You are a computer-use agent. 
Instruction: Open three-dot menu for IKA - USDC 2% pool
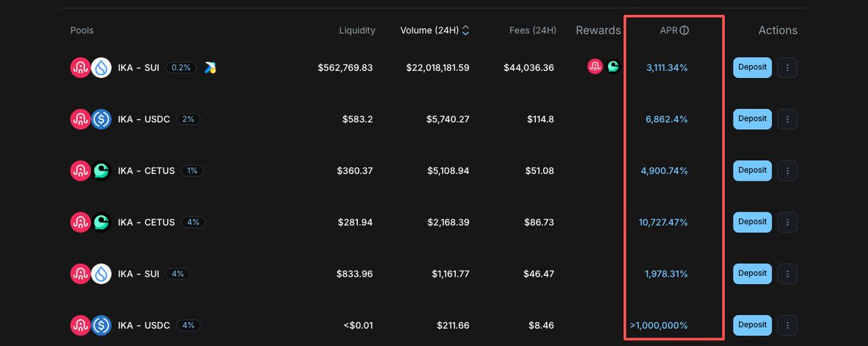[787, 119]
